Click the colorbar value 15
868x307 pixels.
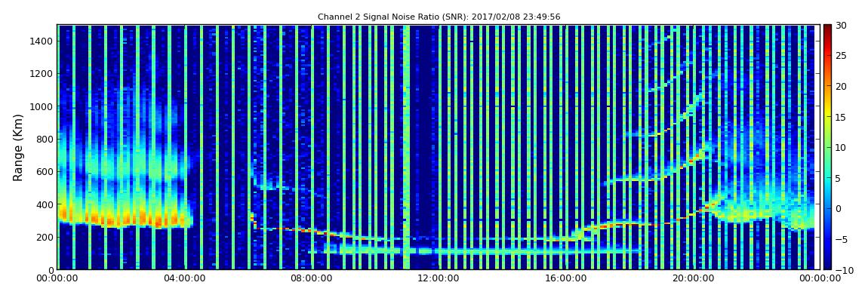tap(841, 117)
